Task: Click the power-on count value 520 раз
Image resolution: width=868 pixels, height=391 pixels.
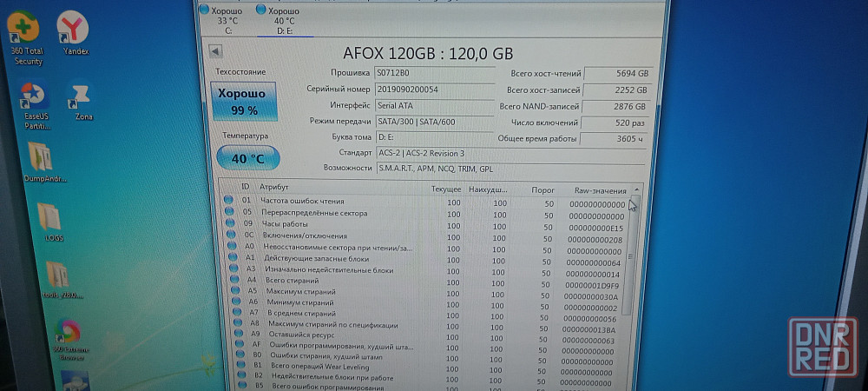Action: (615, 123)
